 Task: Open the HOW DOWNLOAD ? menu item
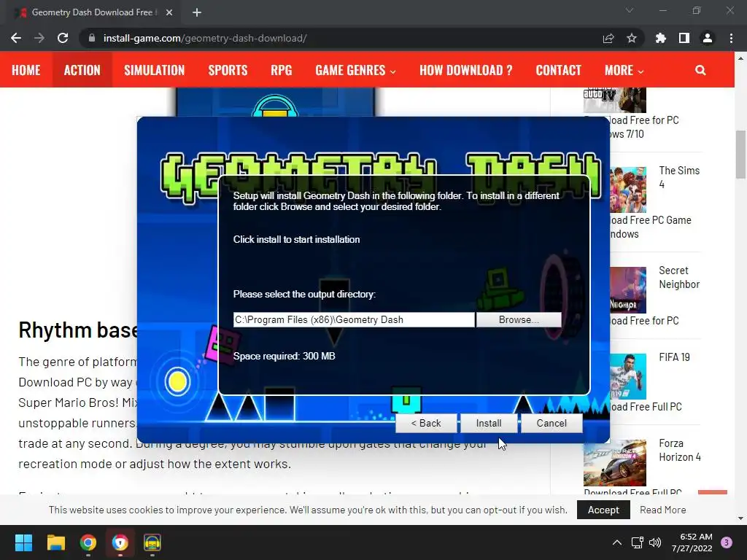pyautogui.click(x=466, y=70)
